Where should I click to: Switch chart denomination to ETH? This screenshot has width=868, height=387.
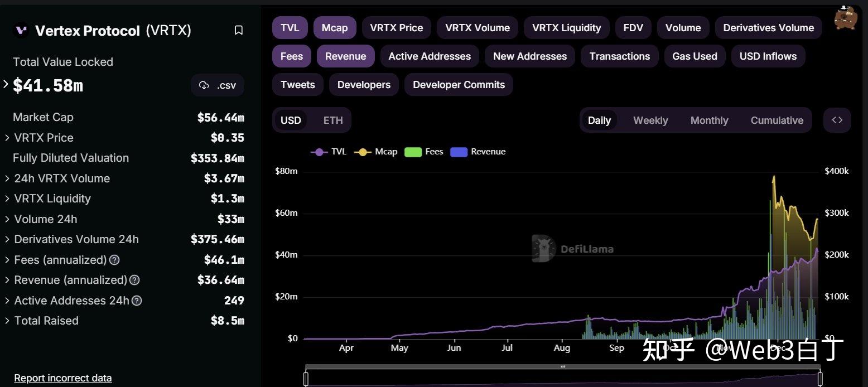[334, 120]
